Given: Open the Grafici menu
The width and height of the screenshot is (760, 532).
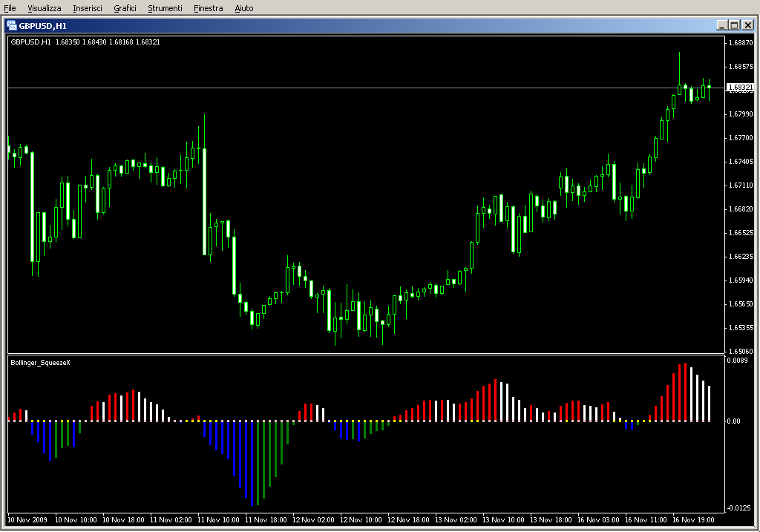Looking at the screenshot, I should 125,8.
